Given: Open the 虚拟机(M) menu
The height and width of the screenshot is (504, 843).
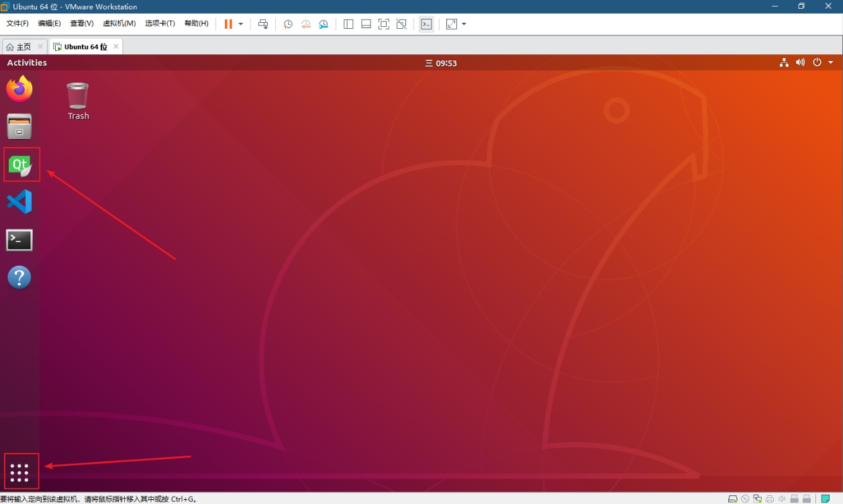Looking at the screenshot, I should 119,23.
